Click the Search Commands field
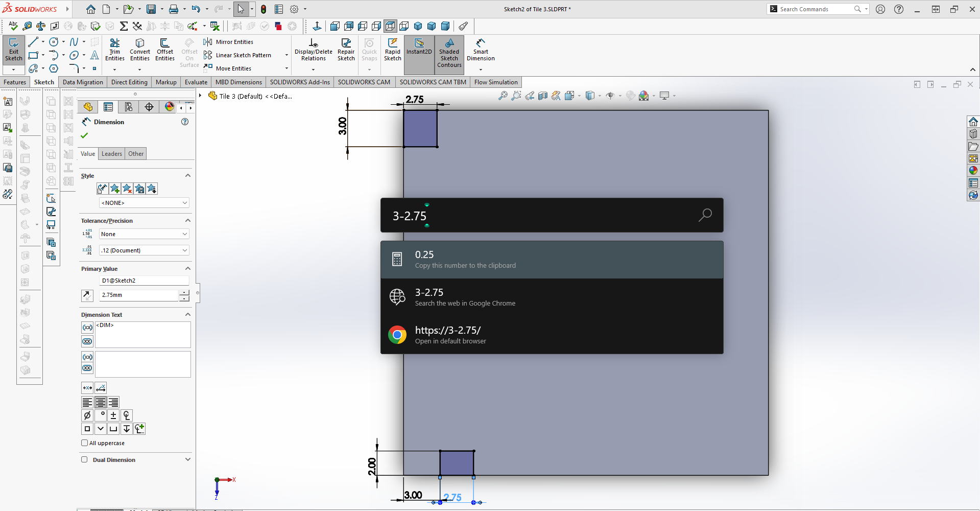This screenshot has width=980, height=511. tap(816, 9)
